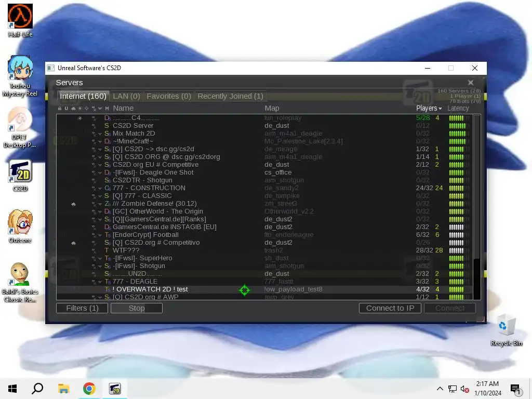Switch to the LAN (0) tab
The height and width of the screenshot is (399, 532).
126,96
